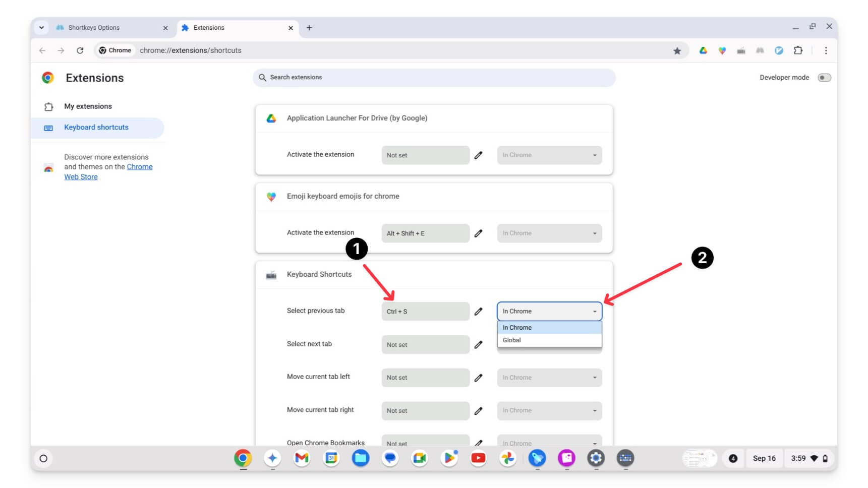Reload the extensions page

point(80,50)
